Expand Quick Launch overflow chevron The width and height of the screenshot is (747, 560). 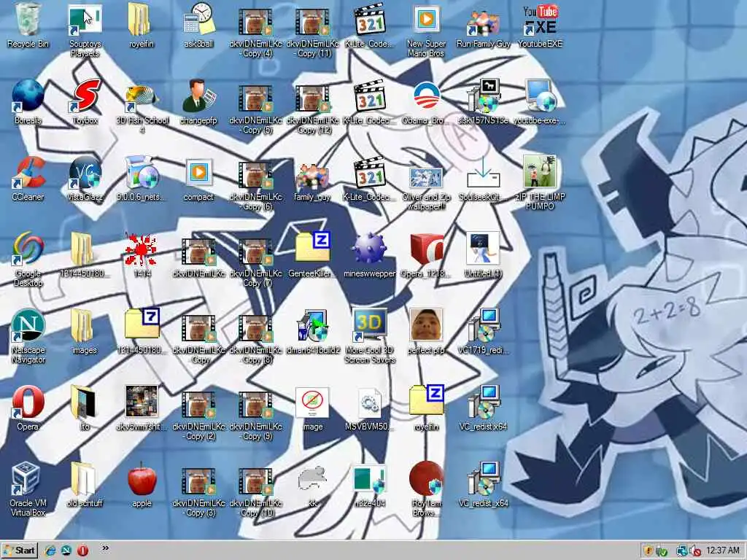[x=105, y=548]
